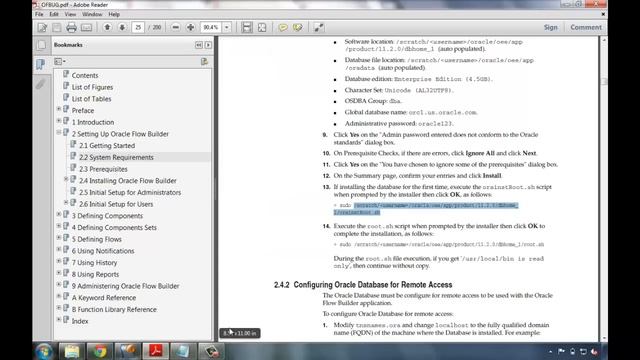Viewport: 640px width, 360px height.
Task: Click the email envelope toolbar icon
Action: 86,27
